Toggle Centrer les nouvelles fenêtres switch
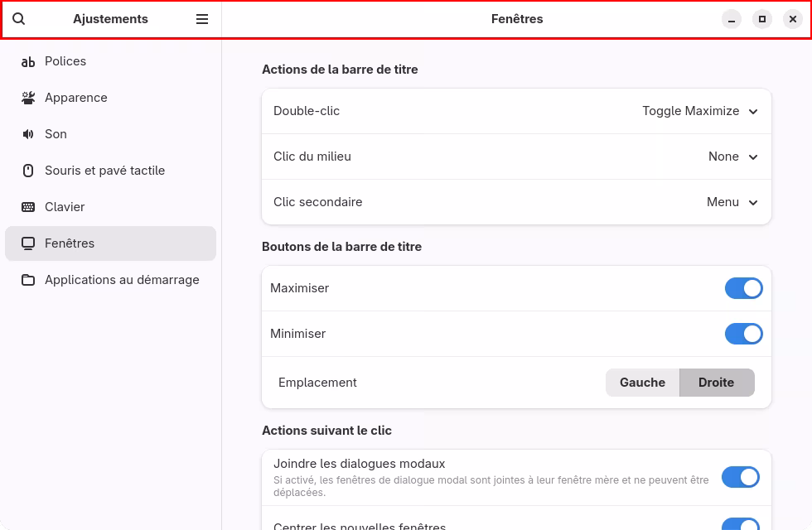Image resolution: width=812 pixels, height=530 pixels. [x=741, y=523]
